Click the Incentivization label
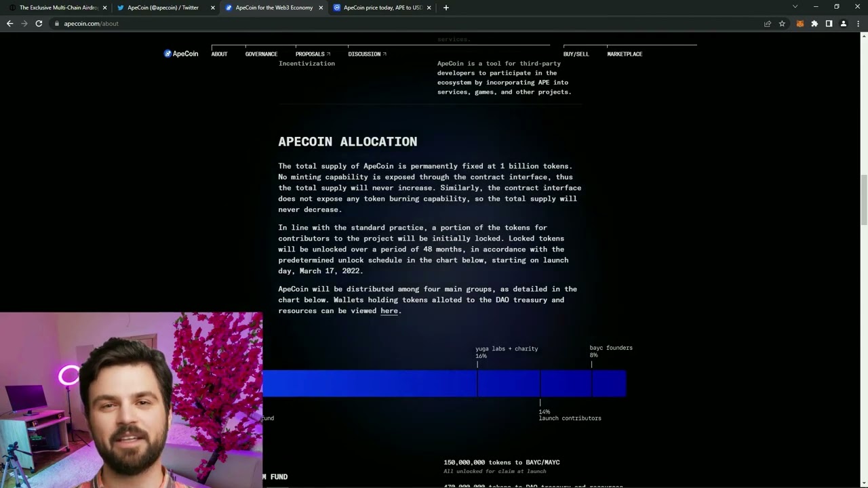868x488 pixels. tap(307, 64)
